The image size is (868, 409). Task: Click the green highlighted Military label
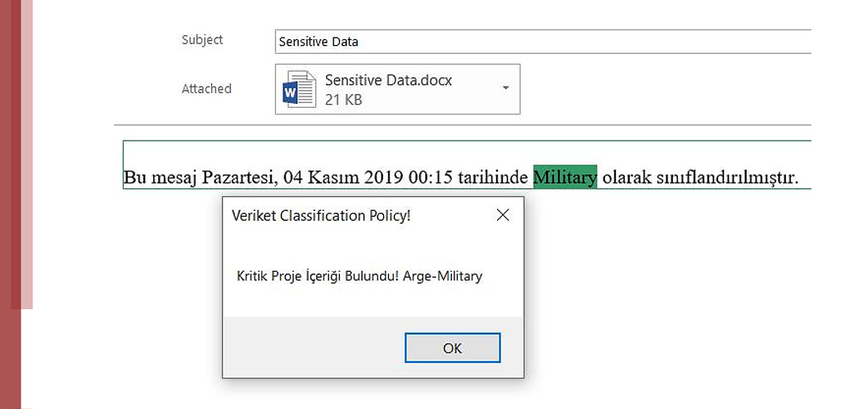coord(565,177)
